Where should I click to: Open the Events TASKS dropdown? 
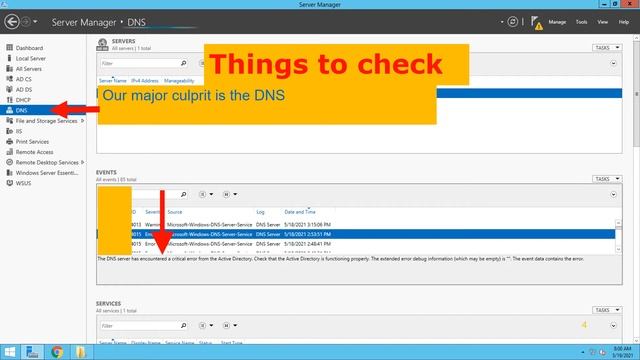[x=607, y=179]
